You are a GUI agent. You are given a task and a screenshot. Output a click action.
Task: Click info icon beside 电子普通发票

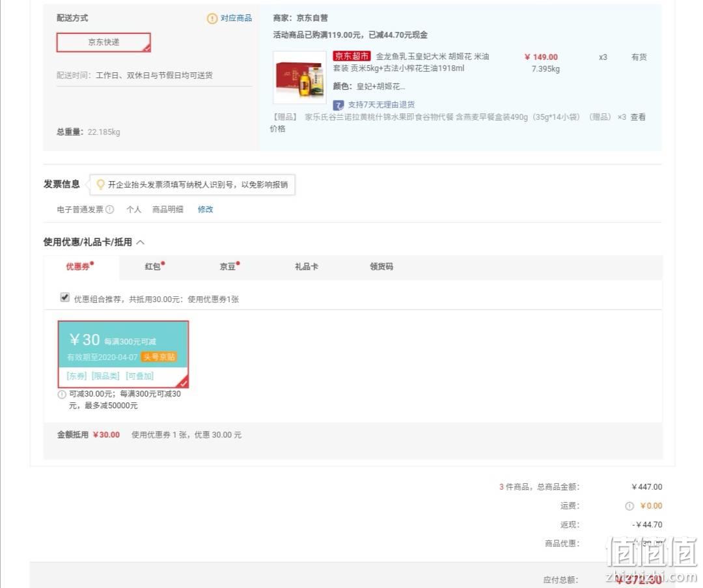coord(110,210)
